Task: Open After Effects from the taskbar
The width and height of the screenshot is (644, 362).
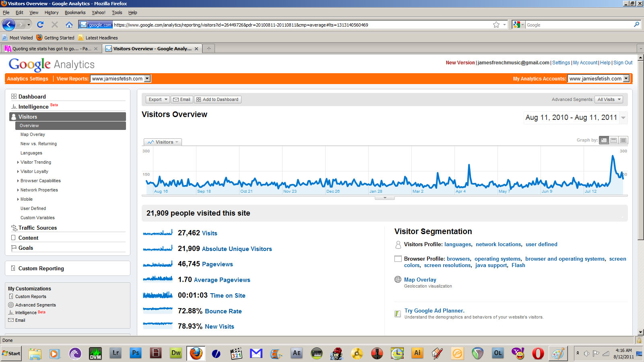Action: pos(297,354)
